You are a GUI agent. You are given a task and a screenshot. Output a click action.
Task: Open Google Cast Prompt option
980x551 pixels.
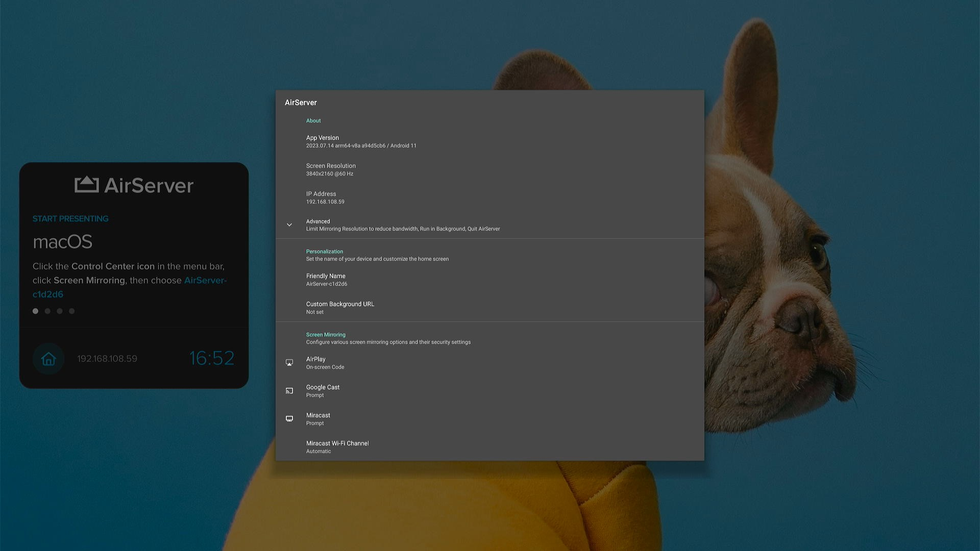click(323, 391)
